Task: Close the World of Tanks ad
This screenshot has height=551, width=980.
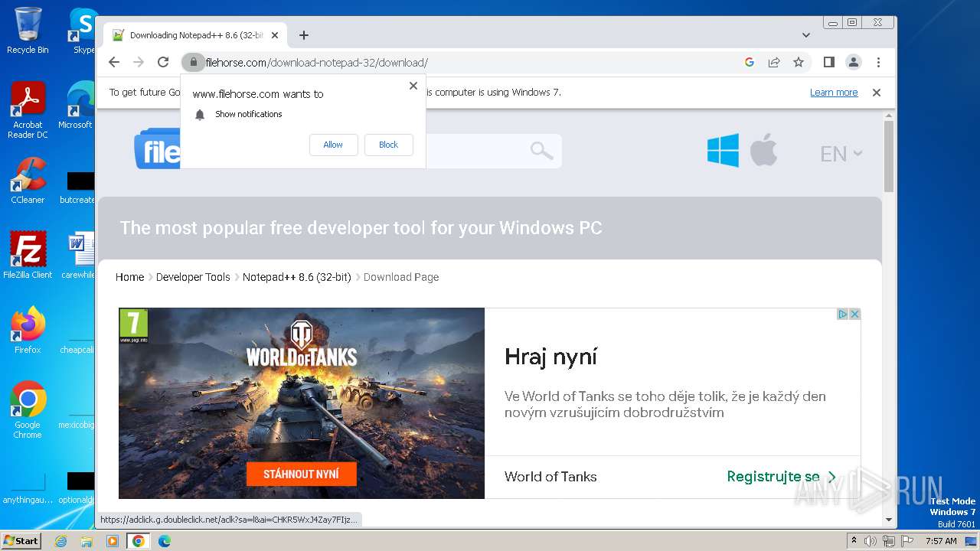Action: (x=854, y=314)
